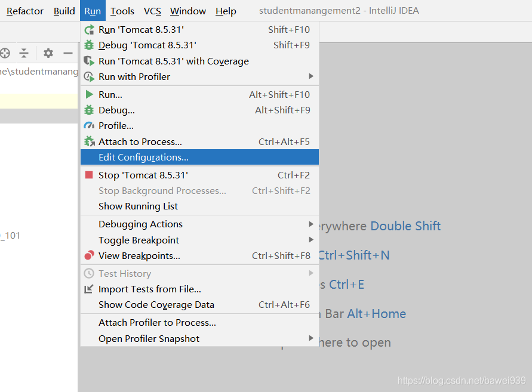Click the Run 'Tomcat 8.5.31' rerun icon
This screenshot has width=532, height=392.
[x=89, y=30]
